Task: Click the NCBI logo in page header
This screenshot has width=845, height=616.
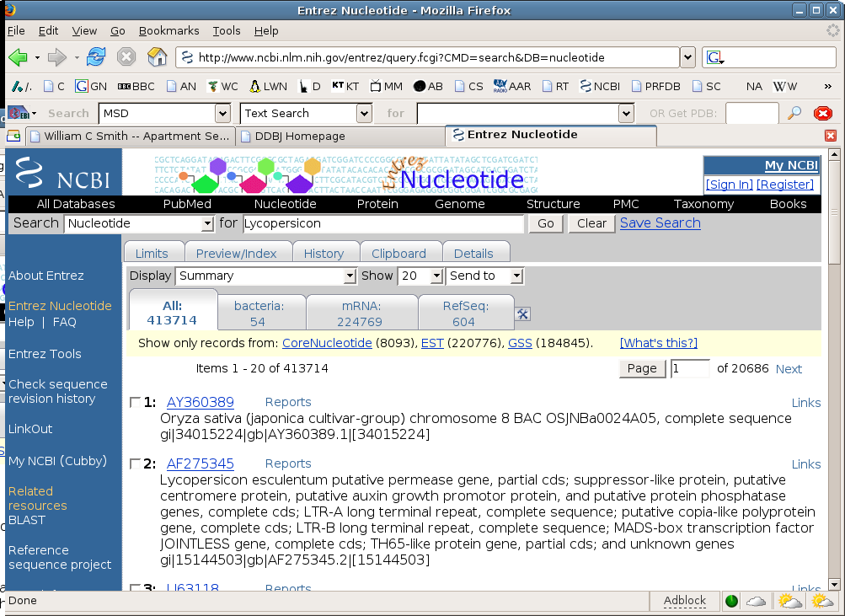Action: pyautogui.click(x=63, y=174)
